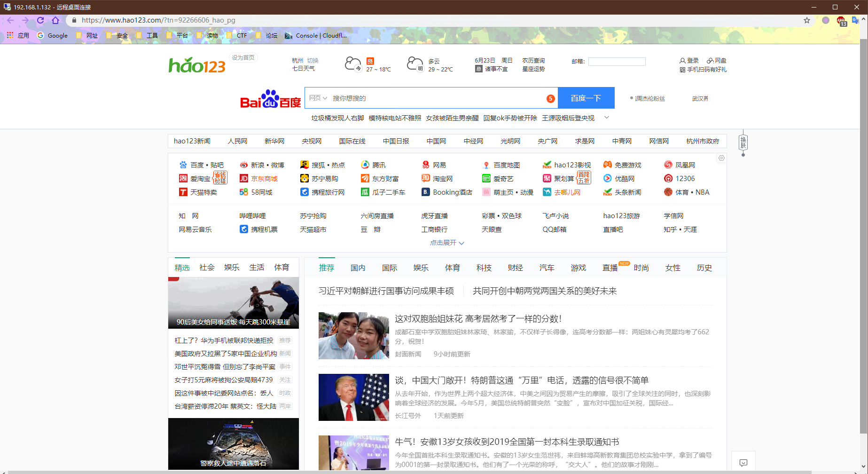Click the page vertical scrollbar
Image resolution: width=868 pixels, height=474 pixels.
pyautogui.click(x=863, y=235)
